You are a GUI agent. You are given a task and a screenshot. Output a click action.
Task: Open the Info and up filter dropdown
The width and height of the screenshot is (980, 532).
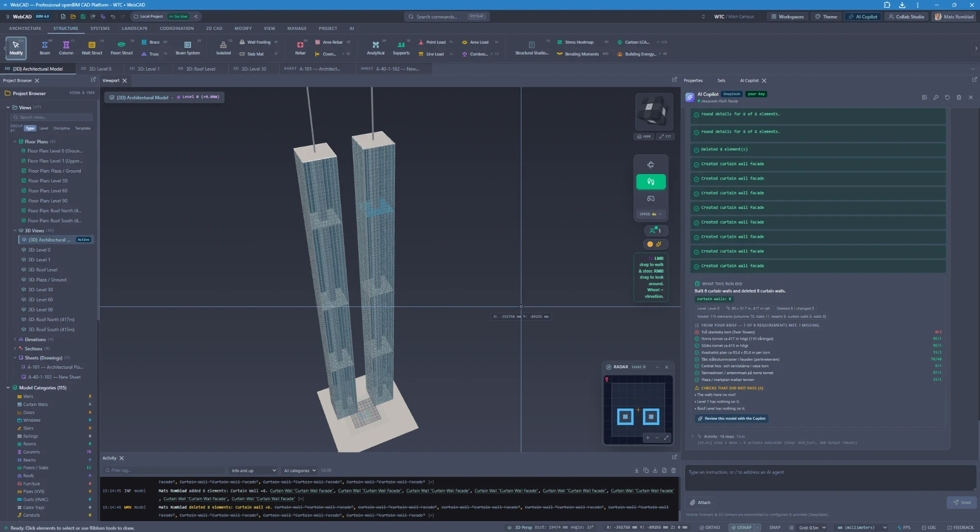click(x=253, y=471)
